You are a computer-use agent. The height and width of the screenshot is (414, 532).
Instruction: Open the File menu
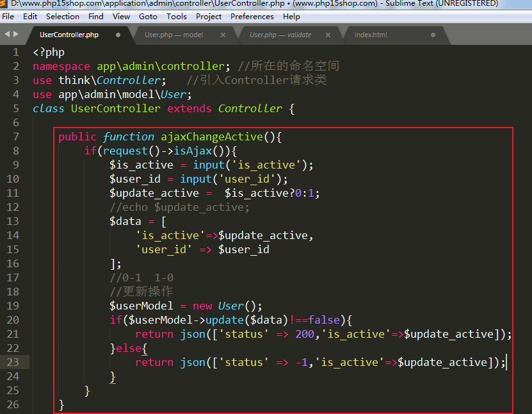[x=8, y=17]
